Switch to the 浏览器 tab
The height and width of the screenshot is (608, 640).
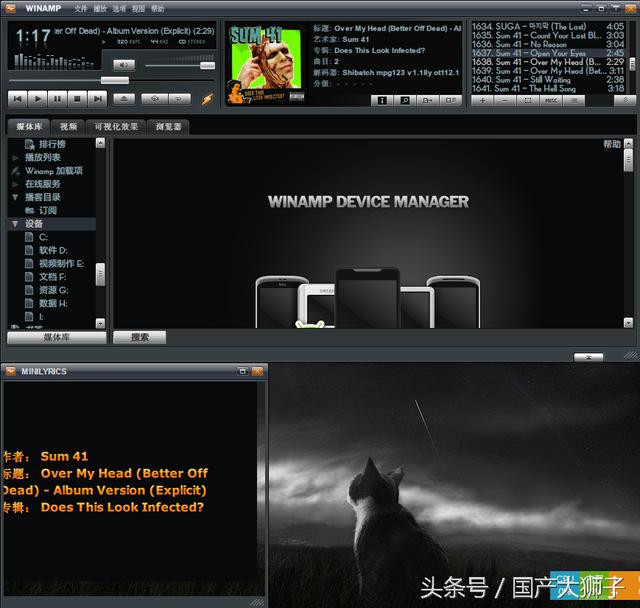point(168,127)
